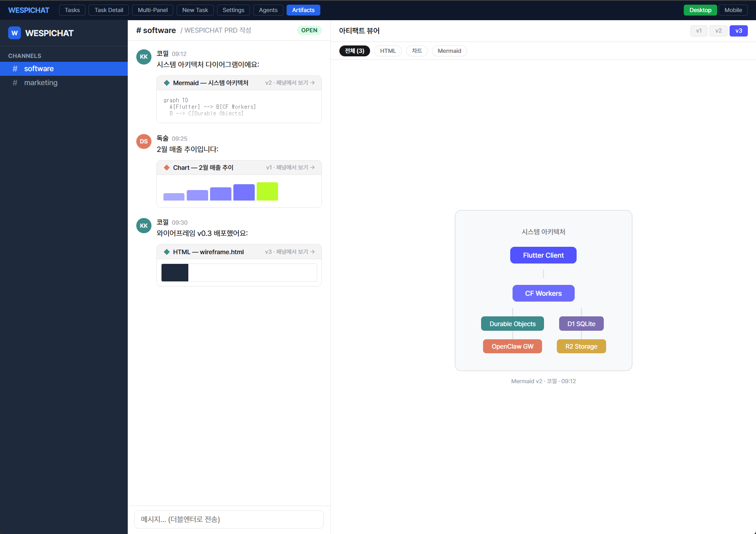Click the hash icon beside marketing channel
Screen dimensions: 756x534
point(15,82)
